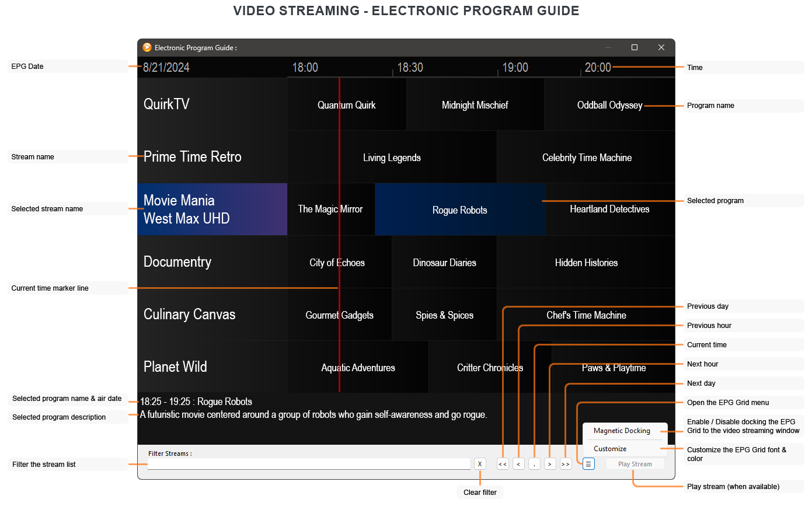Go to previous day with << button
Image resolution: width=812 pixels, height=506 pixels.
click(503, 464)
